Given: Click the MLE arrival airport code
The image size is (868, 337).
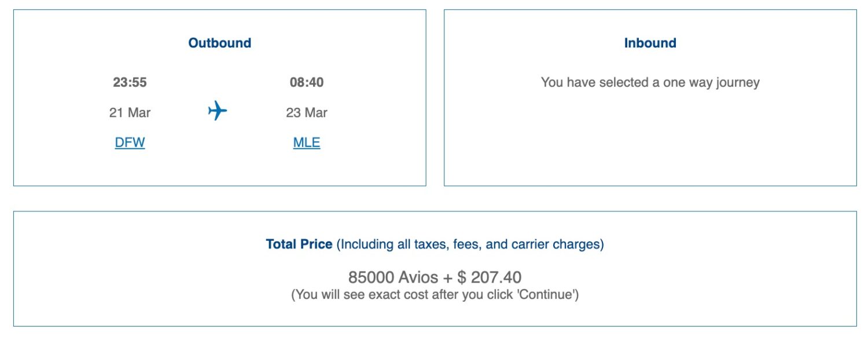Looking at the screenshot, I should coord(306,142).
